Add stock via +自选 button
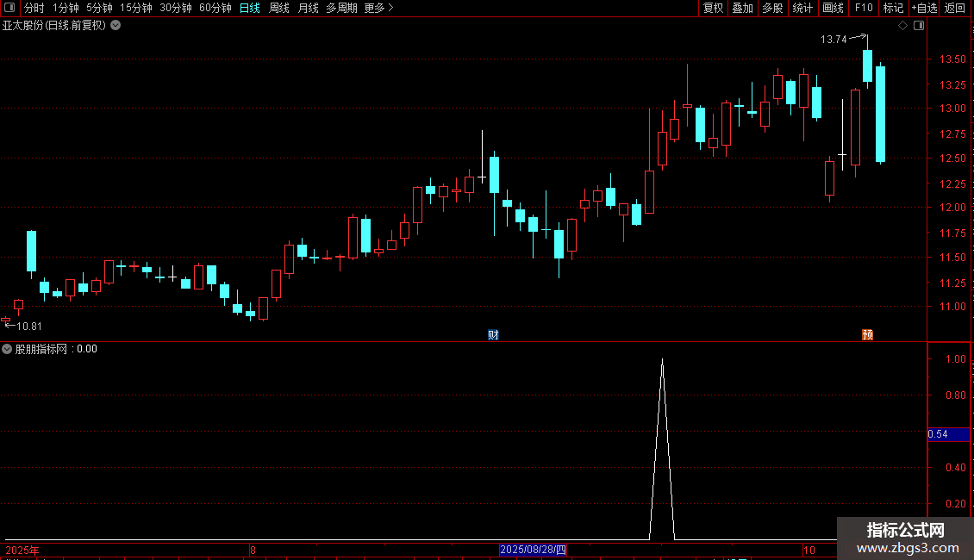Image resolution: width=974 pixels, height=560 pixels. point(924,8)
